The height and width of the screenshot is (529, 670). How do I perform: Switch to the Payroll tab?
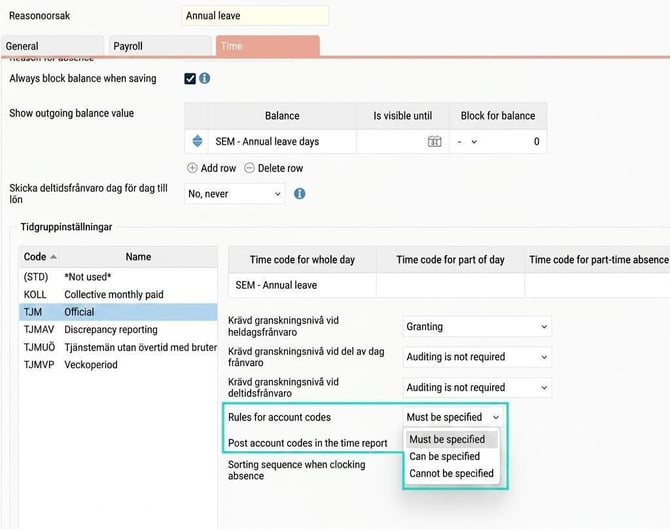click(160, 46)
